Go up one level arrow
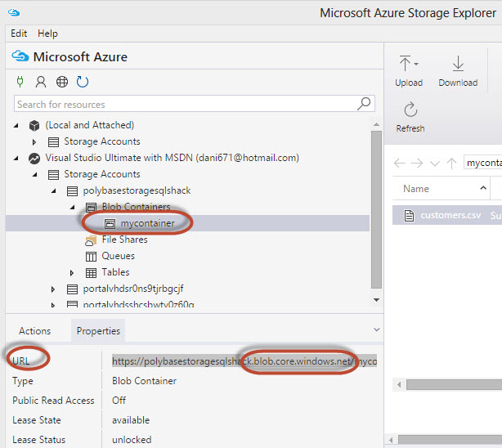This screenshot has height=448, width=502. 451,163
